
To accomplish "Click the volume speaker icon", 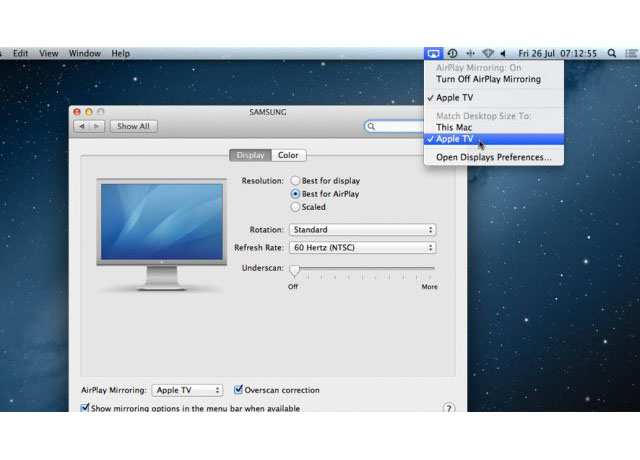I will pos(503,53).
